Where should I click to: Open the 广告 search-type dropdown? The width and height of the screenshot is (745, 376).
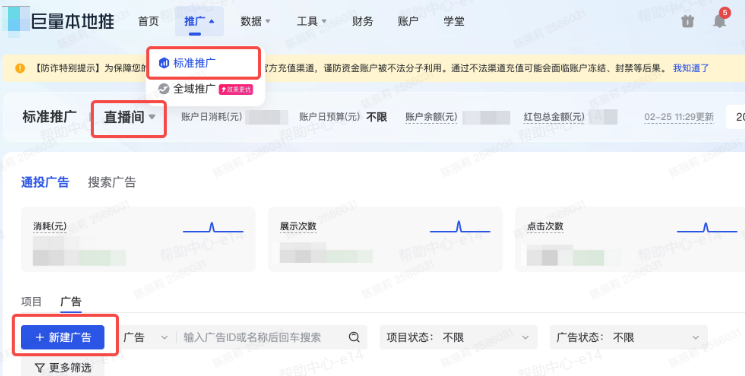145,337
